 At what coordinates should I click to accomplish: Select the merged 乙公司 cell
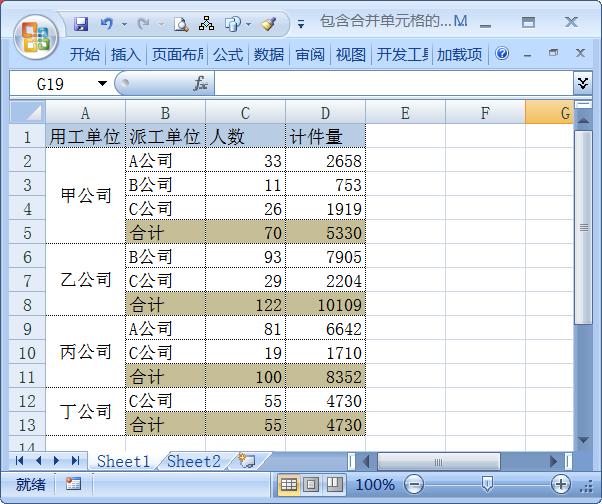[85, 280]
